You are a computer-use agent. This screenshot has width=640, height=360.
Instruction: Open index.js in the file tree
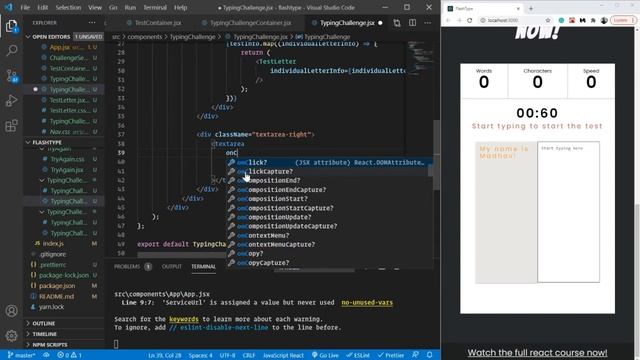pyautogui.click(x=53, y=244)
